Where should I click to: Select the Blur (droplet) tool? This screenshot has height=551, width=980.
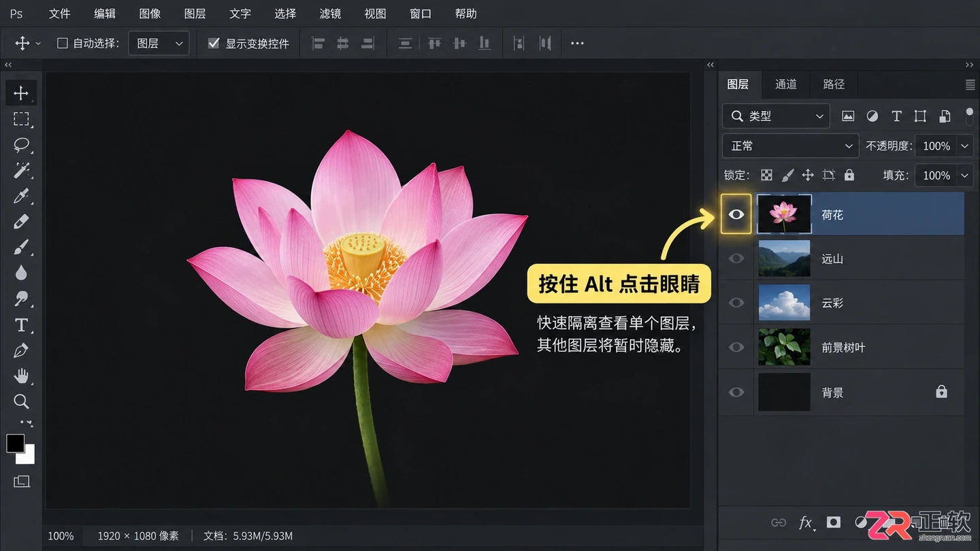[x=21, y=273]
